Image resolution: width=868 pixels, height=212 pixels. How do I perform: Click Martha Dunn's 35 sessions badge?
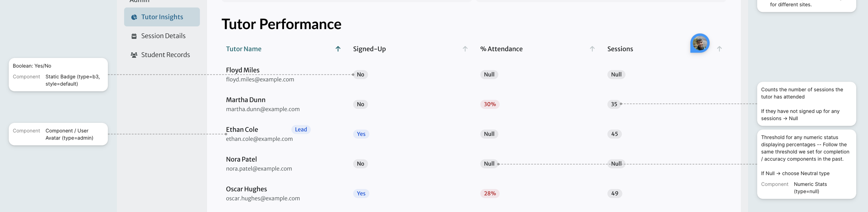point(614,104)
